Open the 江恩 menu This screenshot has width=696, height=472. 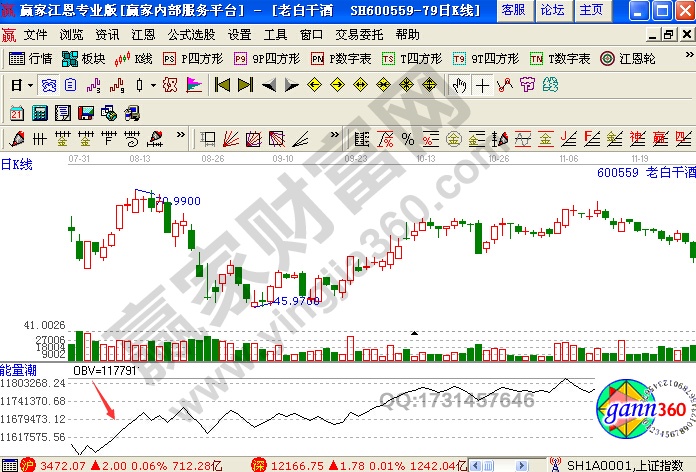[x=143, y=34]
